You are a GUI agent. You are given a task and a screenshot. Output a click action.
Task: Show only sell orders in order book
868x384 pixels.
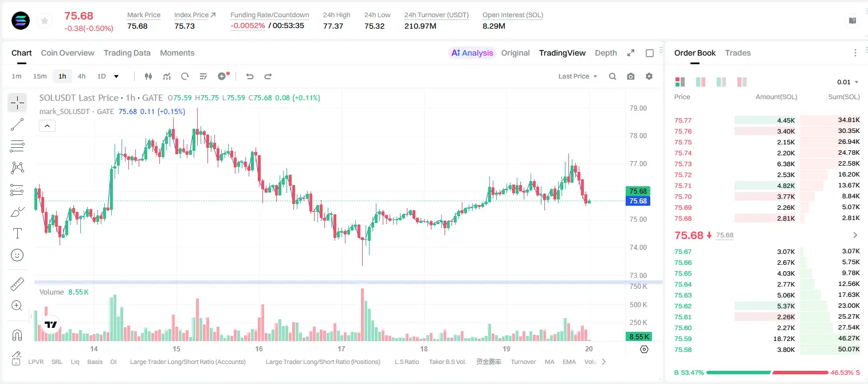click(742, 82)
